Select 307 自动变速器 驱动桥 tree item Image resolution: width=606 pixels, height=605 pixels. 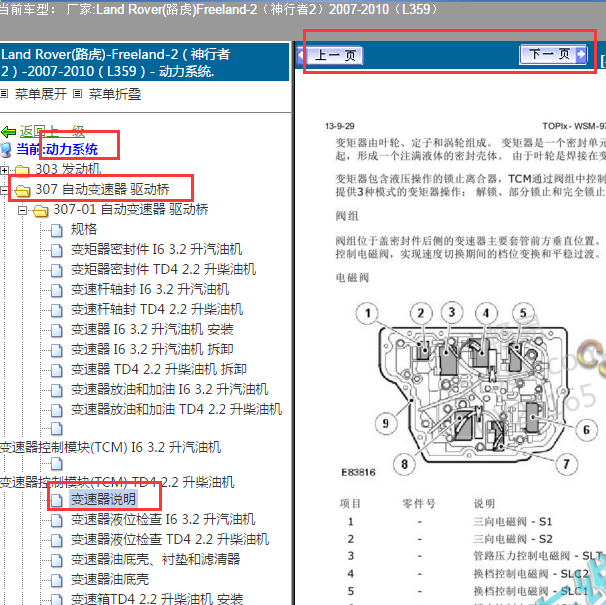point(102,189)
